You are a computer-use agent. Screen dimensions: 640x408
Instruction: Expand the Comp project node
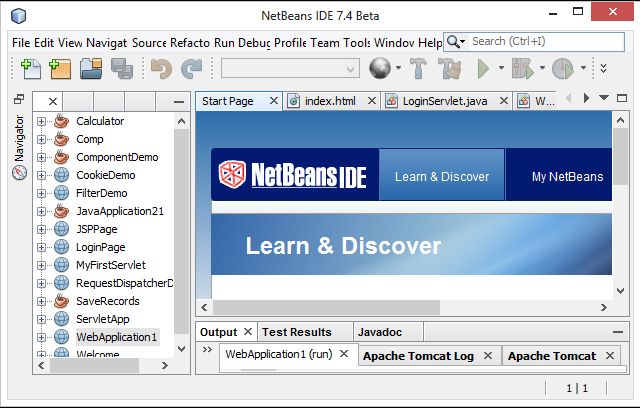click(x=41, y=139)
